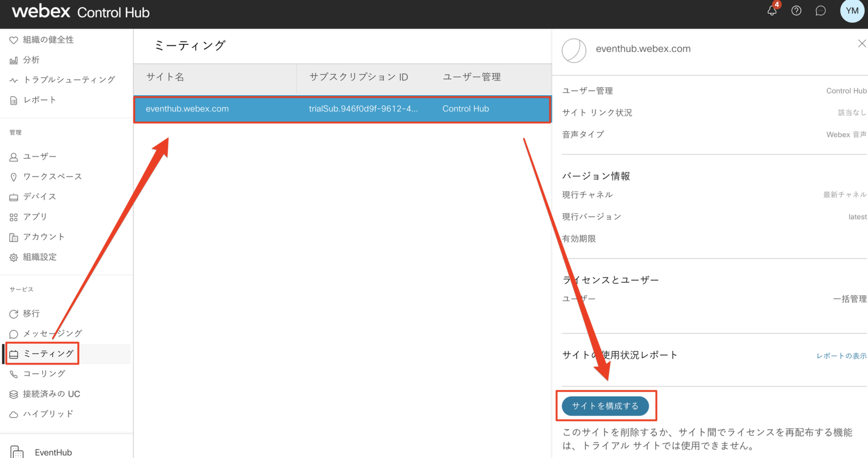
Task: Click the site globe icon in details panel
Action: click(x=574, y=51)
